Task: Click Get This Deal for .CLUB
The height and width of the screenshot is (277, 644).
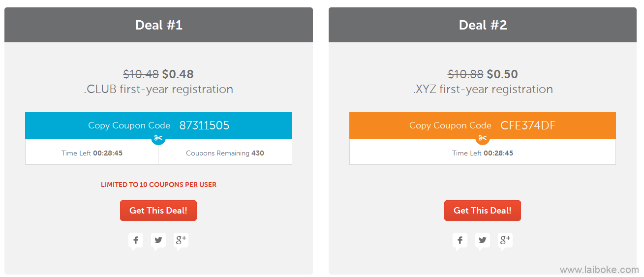Action: click(x=158, y=211)
